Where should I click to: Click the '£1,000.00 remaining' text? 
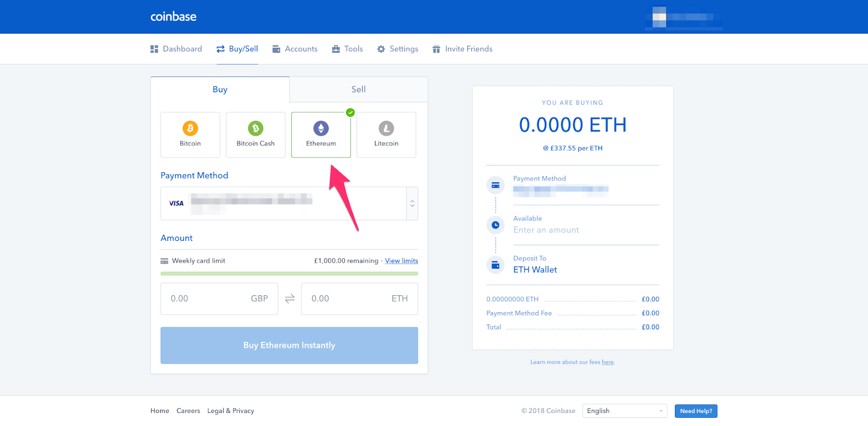point(346,261)
